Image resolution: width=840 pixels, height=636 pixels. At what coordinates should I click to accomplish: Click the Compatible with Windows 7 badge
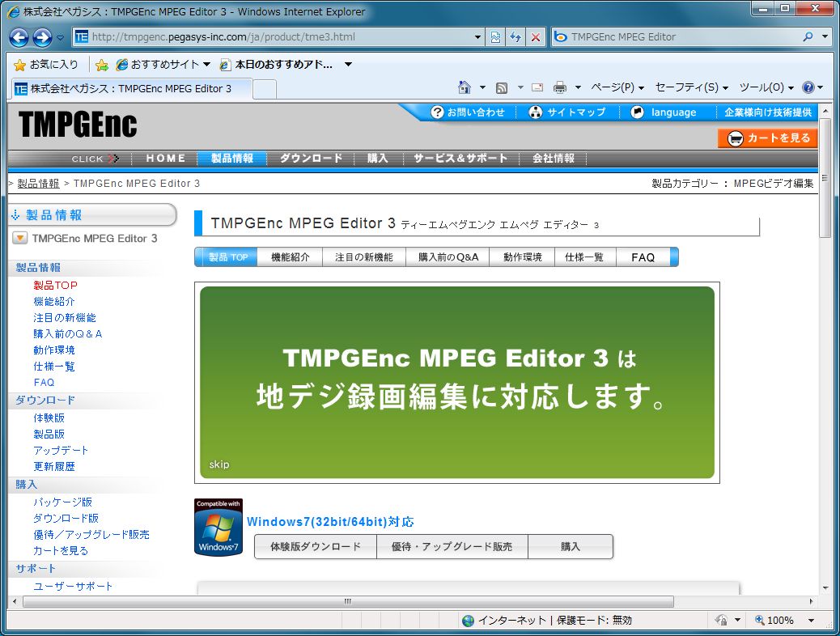[218, 528]
